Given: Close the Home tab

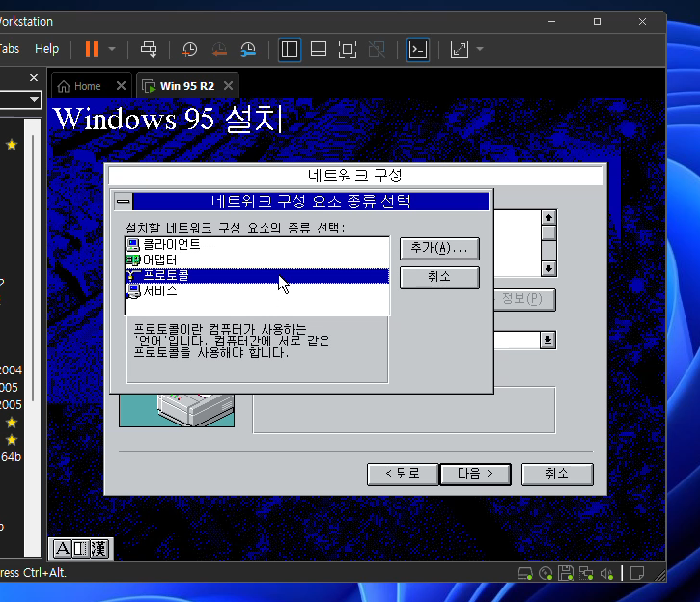Looking at the screenshot, I should [121, 86].
